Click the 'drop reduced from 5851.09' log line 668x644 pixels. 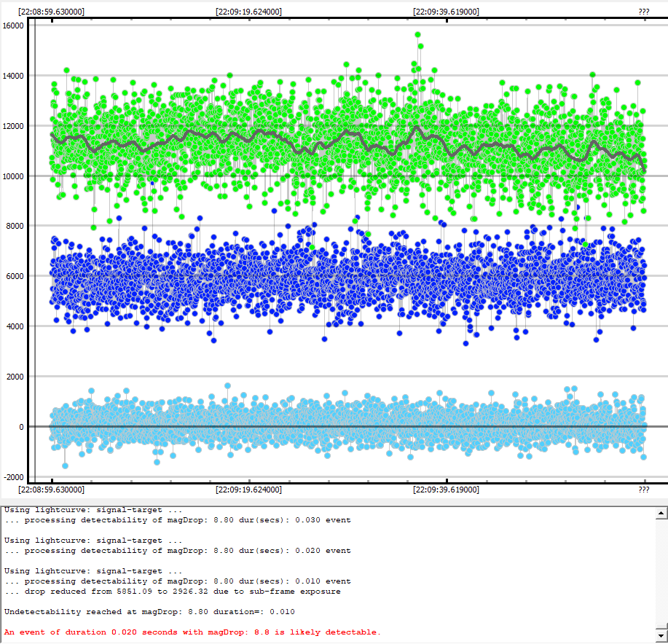(x=173, y=591)
